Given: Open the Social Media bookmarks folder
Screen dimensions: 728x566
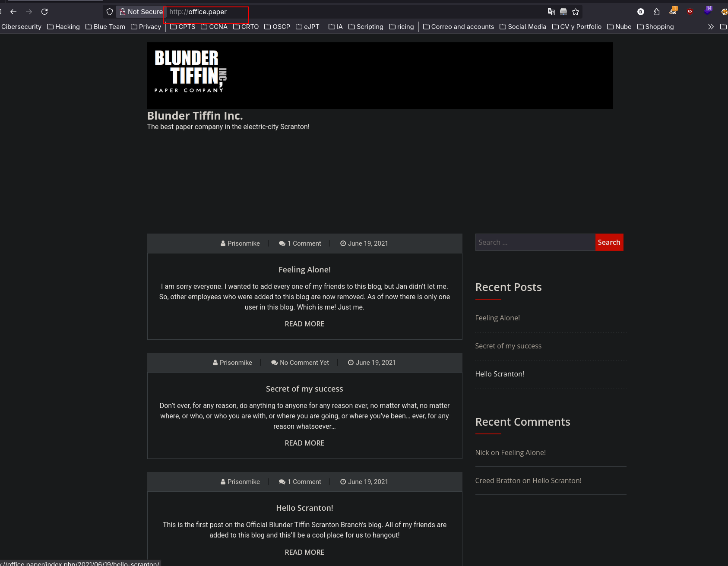Looking at the screenshot, I should pos(523,27).
